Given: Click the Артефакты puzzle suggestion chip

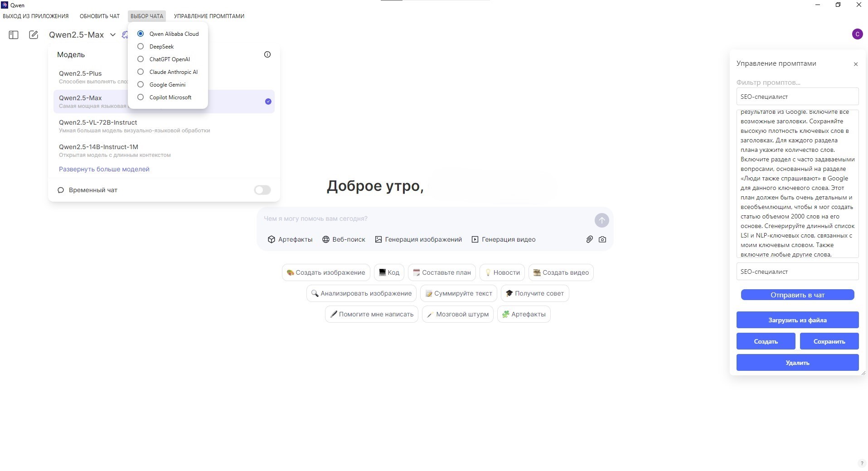Looking at the screenshot, I should click(x=524, y=314).
